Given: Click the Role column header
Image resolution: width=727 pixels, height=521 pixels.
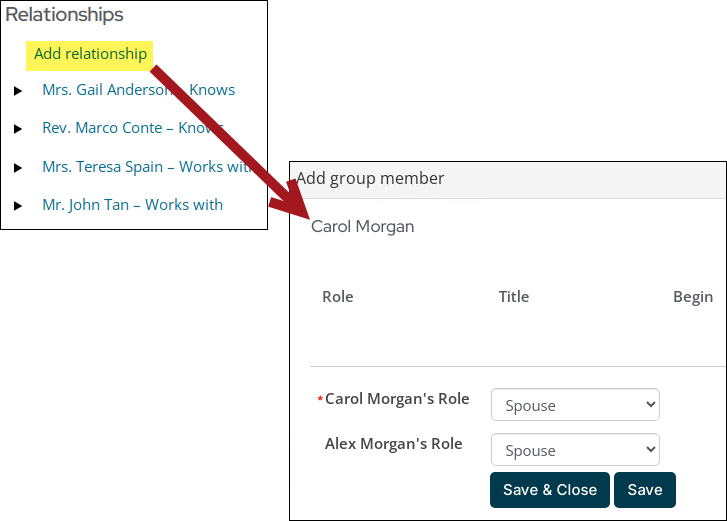Looking at the screenshot, I should click(338, 297).
